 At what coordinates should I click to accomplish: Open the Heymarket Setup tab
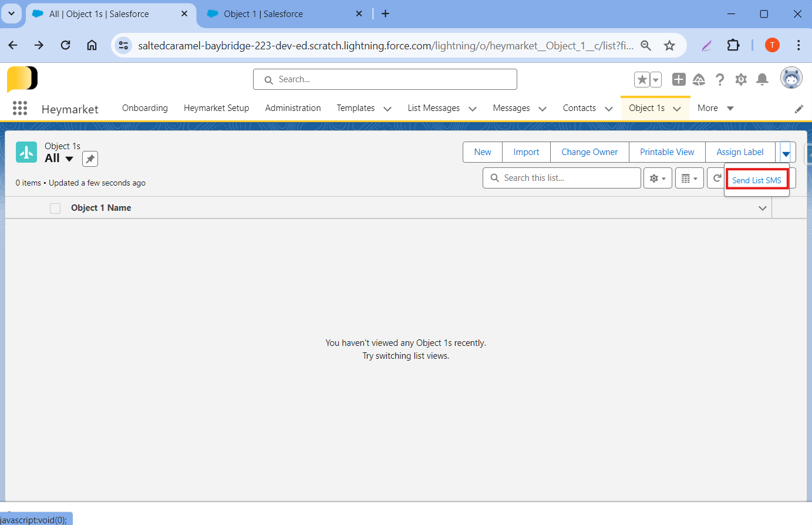(x=217, y=108)
